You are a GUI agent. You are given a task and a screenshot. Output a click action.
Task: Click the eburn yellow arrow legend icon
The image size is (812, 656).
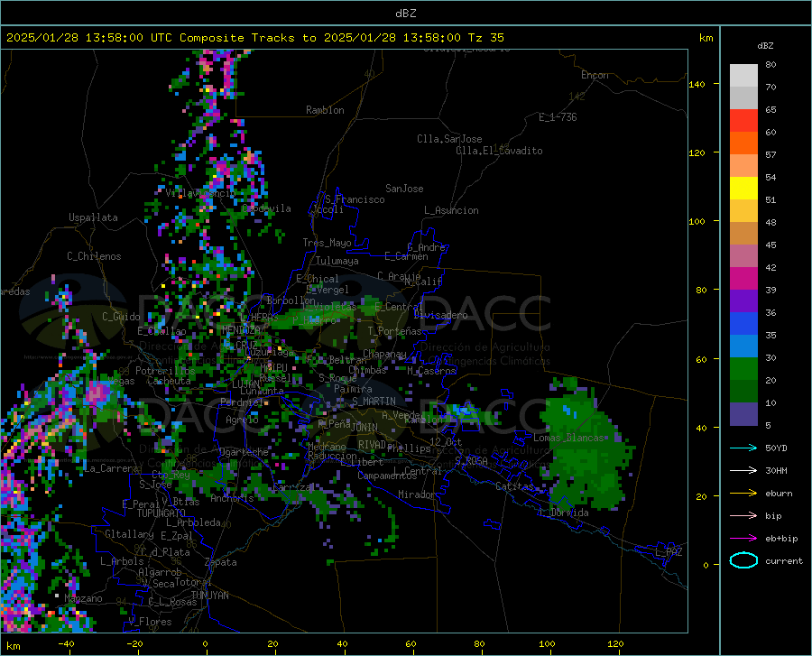[743, 494]
